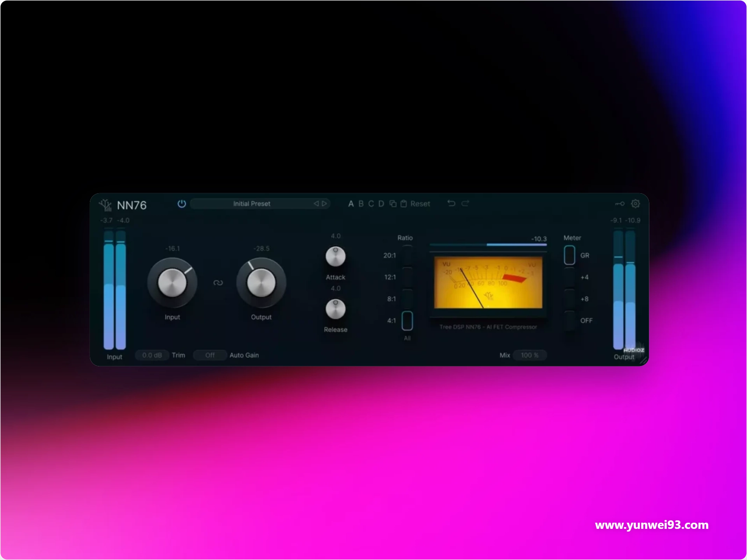
Task: Enable the All ratio button
Action: [407, 338]
